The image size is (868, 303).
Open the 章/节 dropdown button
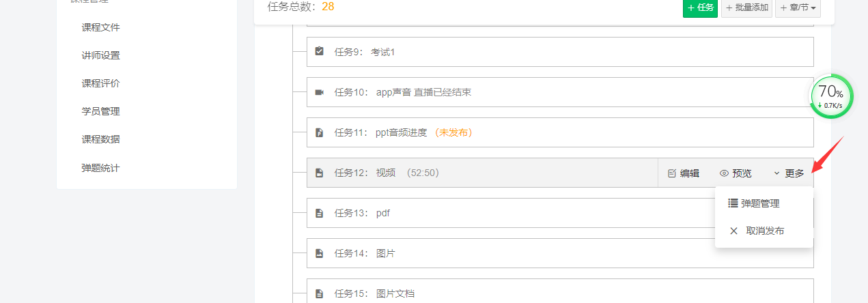tap(798, 8)
